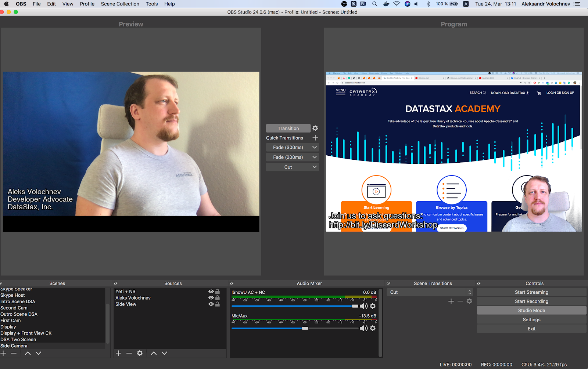Image resolution: width=588 pixels, height=369 pixels.
Task: Click Start Streaming button
Action: [x=531, y=292]
